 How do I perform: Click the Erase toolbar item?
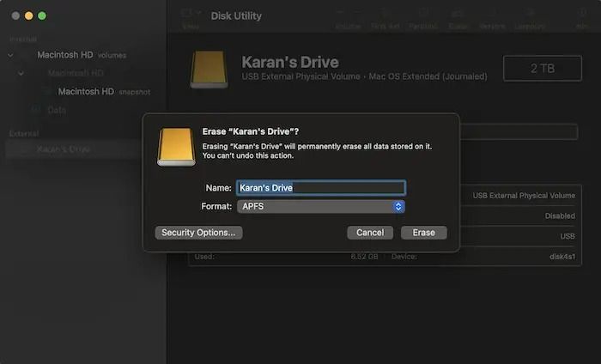pyautogui.click(x=458, y=19)
